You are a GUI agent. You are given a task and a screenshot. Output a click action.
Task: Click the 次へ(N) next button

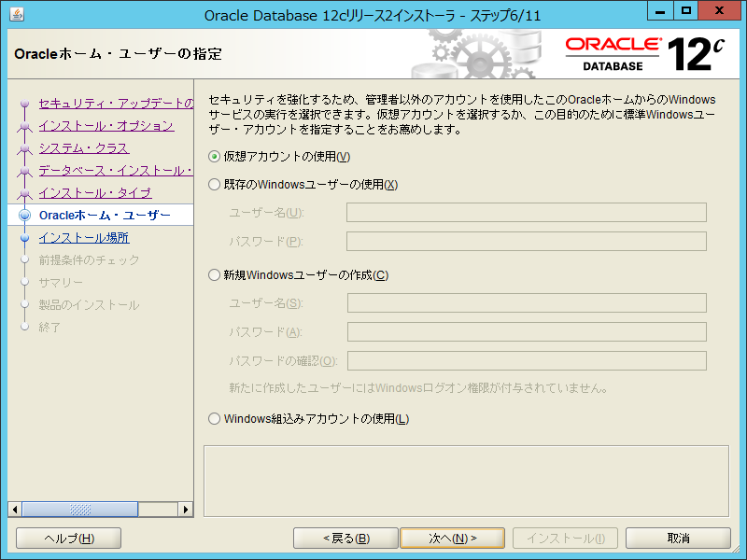pos(453,539)
